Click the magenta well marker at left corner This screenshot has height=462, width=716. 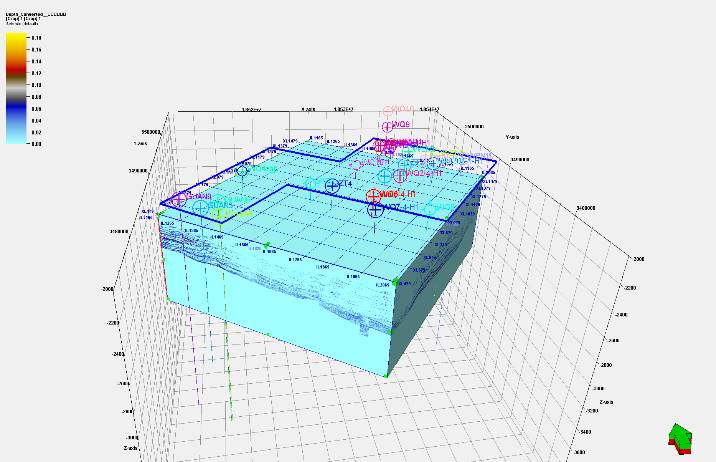click(177, 199)
